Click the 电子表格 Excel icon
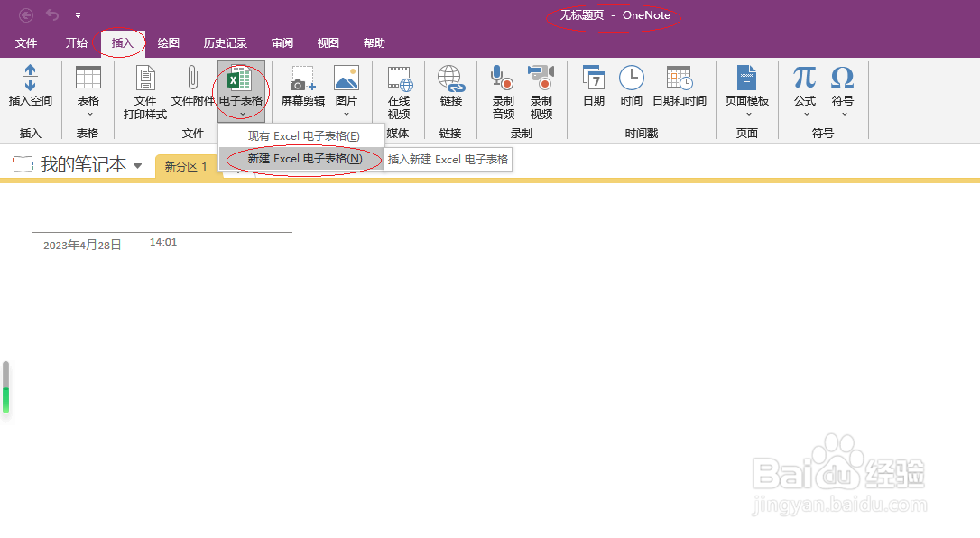980x538 pixels. 239,79
